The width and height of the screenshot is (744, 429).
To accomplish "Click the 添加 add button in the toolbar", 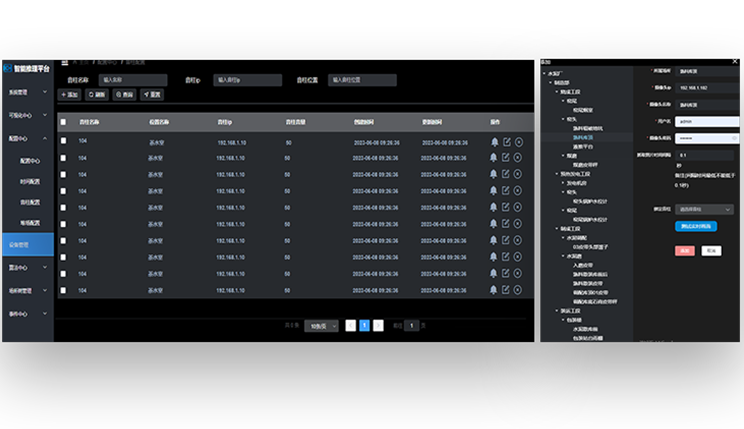I will [x=70, y=94].
